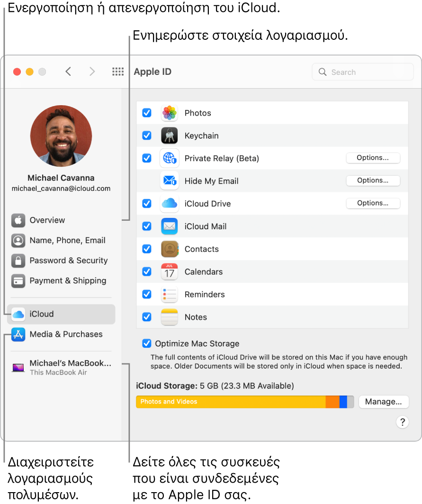Click the show all preferences grid icon
This screenshot has width=422, height=504.
pyautogui.click(x=117, y=72)
